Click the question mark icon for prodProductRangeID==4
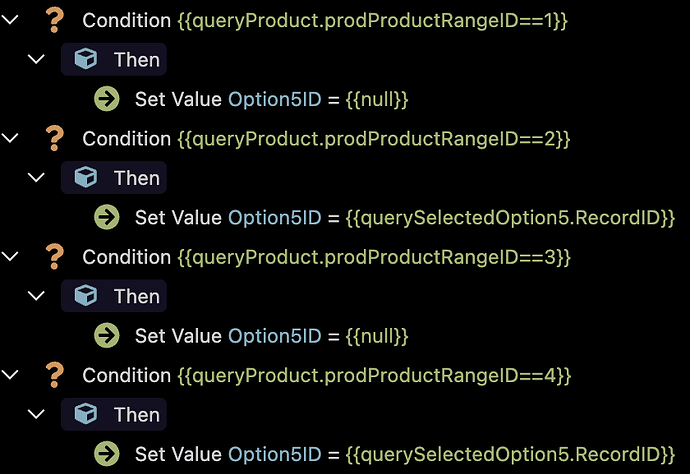690x474 pixels. tap(55, 375)
